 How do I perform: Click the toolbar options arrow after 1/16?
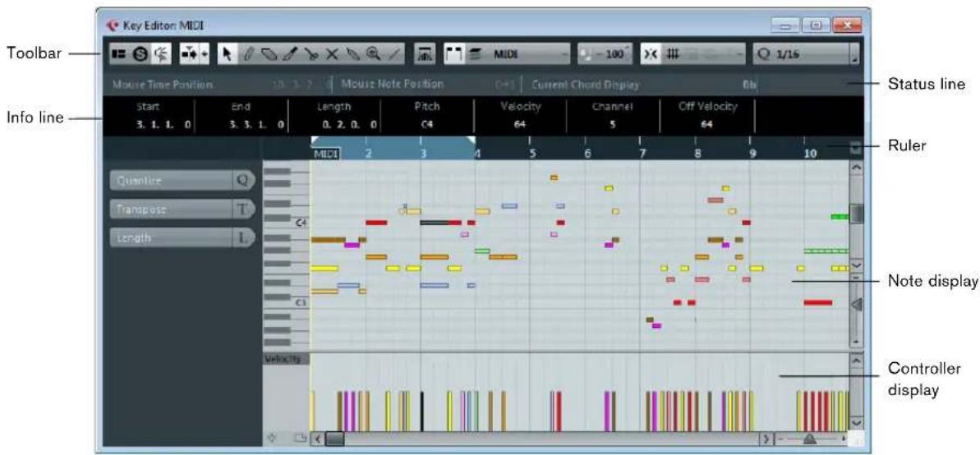[x=854, y=54]
